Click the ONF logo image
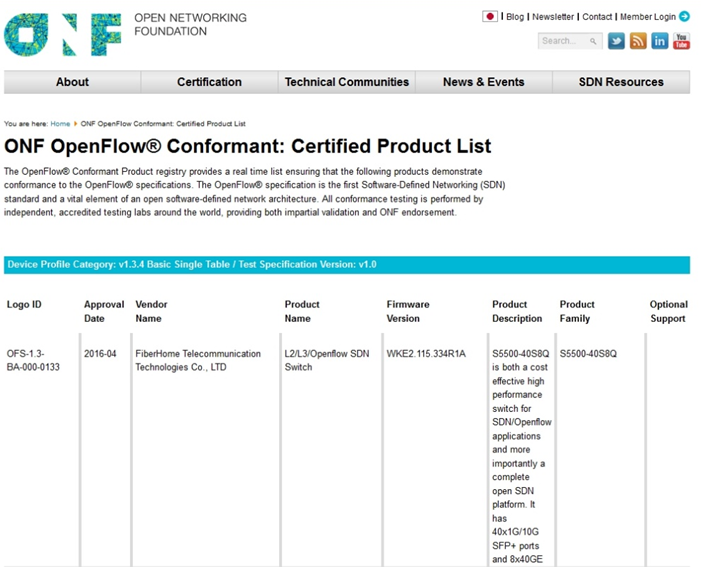This screenshot has width=701, height=573. click(62, 33)
